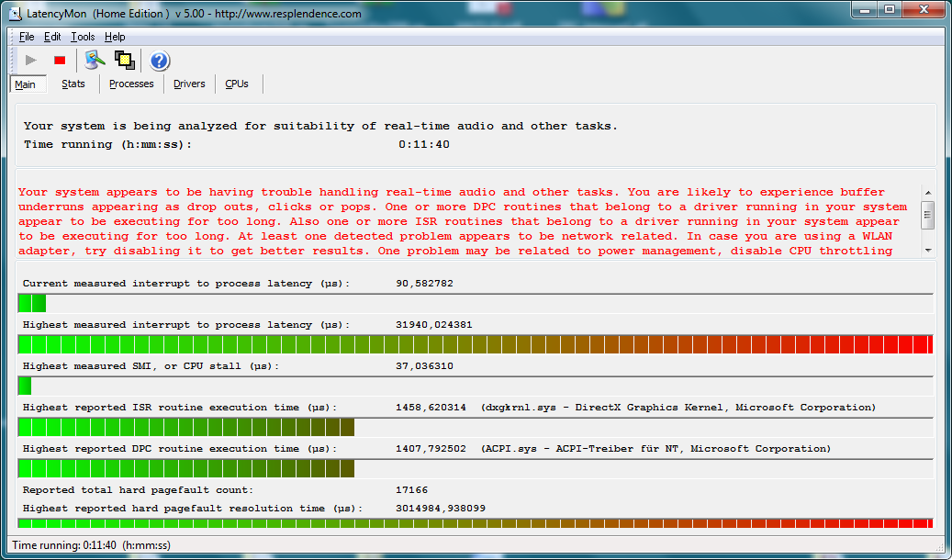Open the Help menu
The width and height of the screenshot is (952, 560).
(115, 37)
